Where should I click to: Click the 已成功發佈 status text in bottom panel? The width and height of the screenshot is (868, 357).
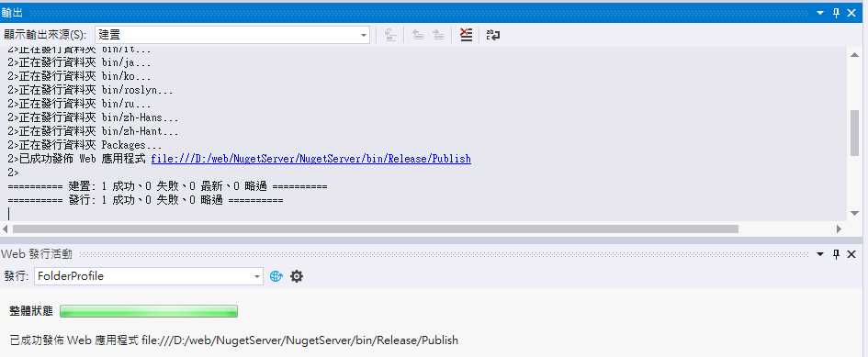click(x=234, y=340)
